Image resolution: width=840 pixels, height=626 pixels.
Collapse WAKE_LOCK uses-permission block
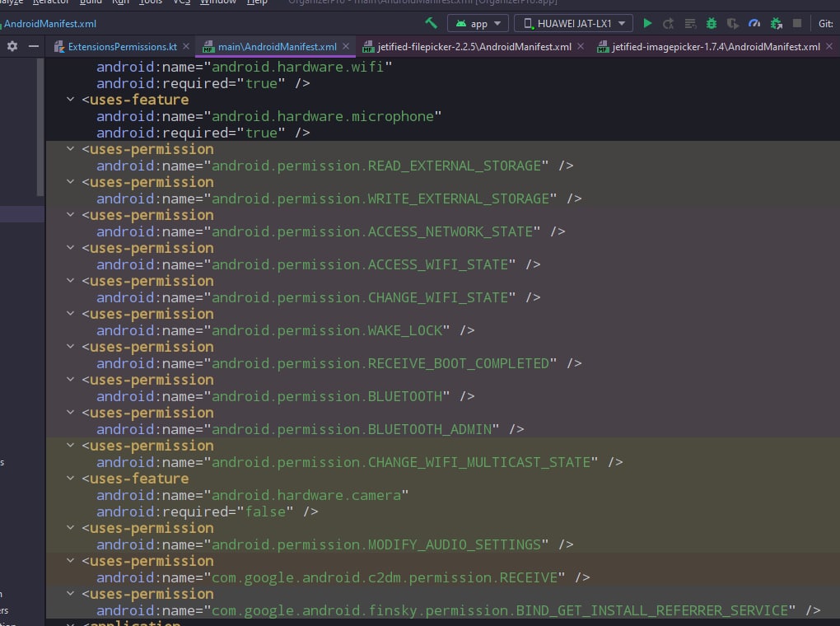70,314
